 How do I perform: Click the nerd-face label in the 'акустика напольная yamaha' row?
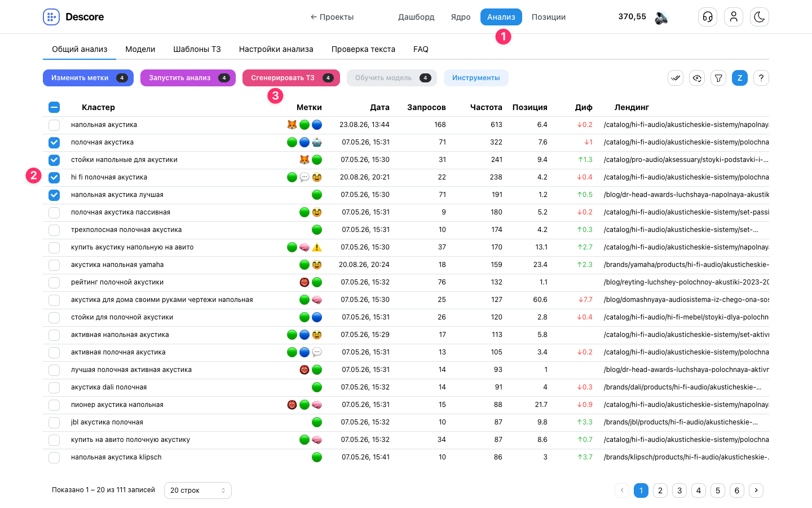pyautogui.click(x=317, y=265)
